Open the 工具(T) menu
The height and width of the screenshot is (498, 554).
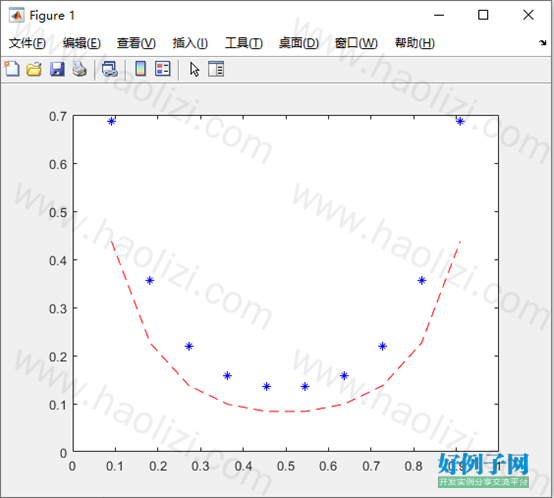click(x=244, y=43)
